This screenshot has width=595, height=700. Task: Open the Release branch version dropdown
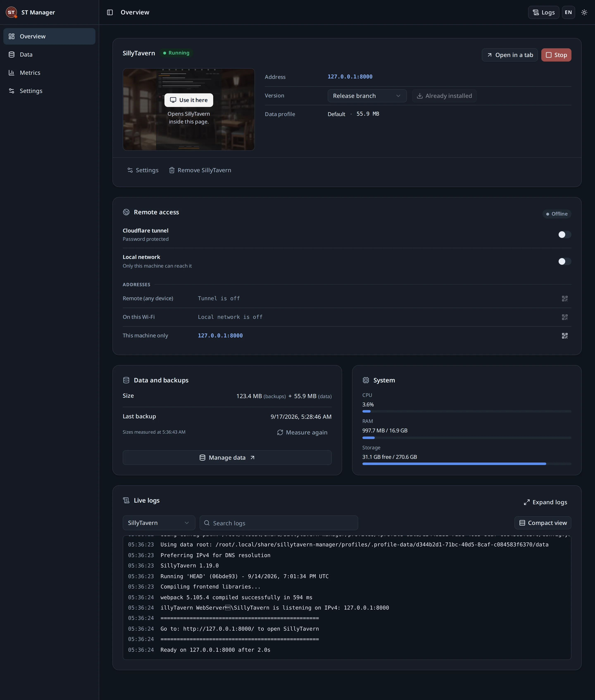click(x=367, y=96)
